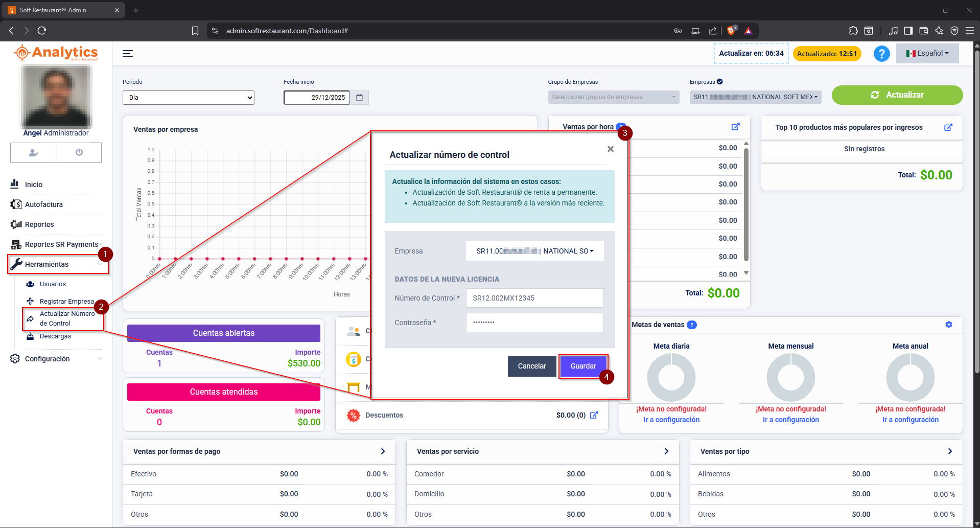Click the Analytics logo
Viewport: 980px width, 528px height.
(56, 53)
